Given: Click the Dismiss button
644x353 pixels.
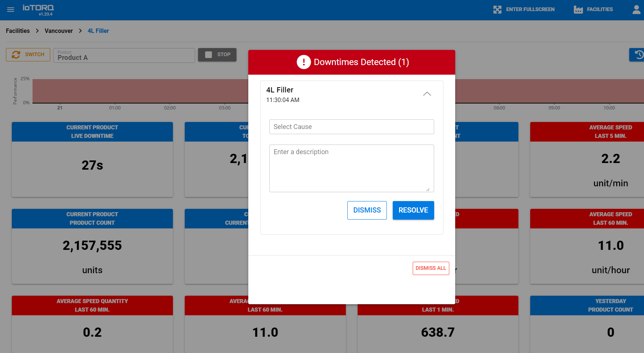Looking at the screenshot, I should coord(367,210).
